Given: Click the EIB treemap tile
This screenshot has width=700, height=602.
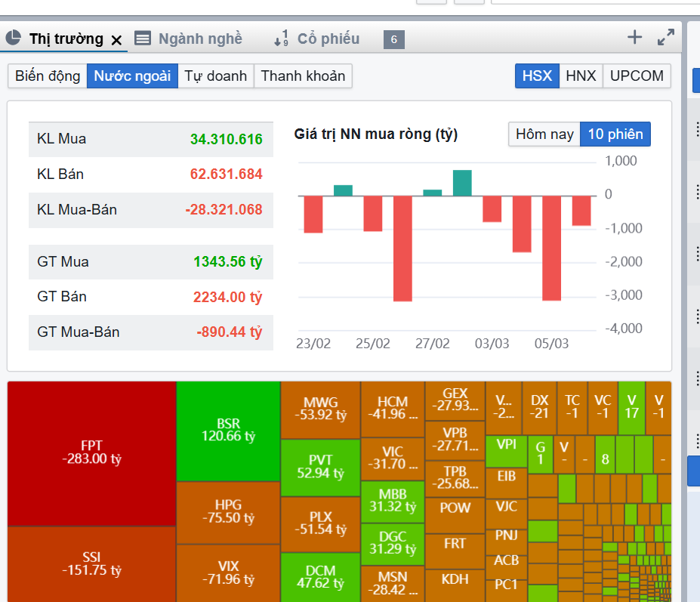Looking at the screenshot, I should [506, 483].
